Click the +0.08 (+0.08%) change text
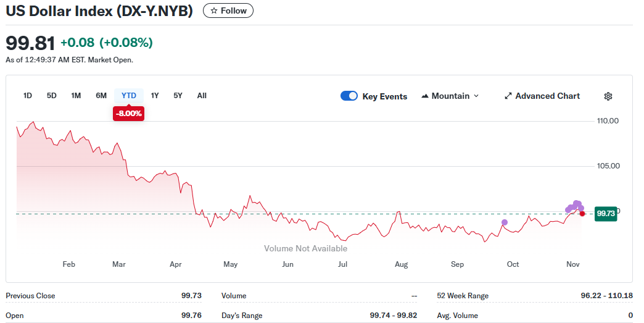644x323 pixels. 107,43
